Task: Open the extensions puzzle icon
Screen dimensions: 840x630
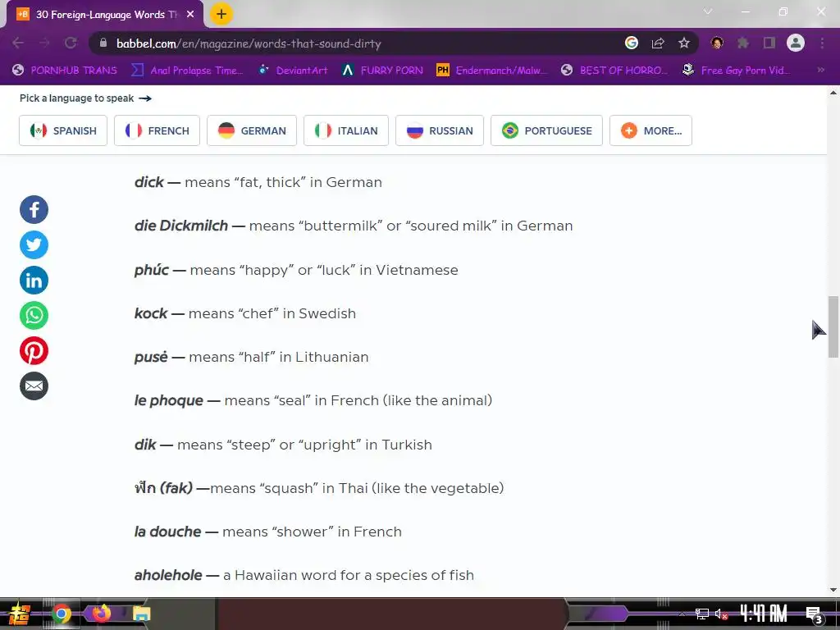Action: [743, 43]
